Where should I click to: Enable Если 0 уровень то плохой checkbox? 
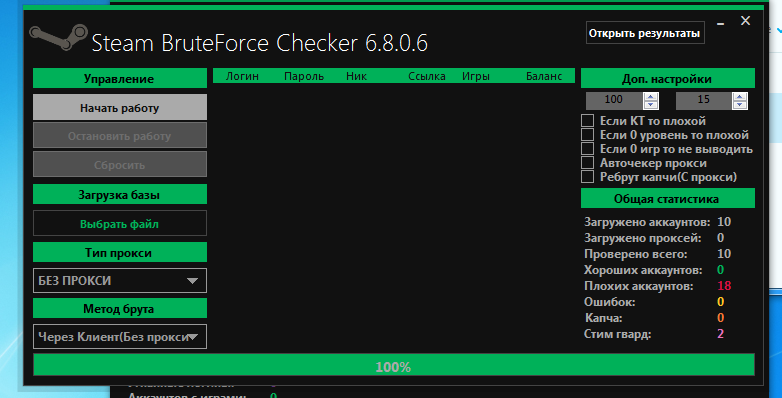pos(587,135)
